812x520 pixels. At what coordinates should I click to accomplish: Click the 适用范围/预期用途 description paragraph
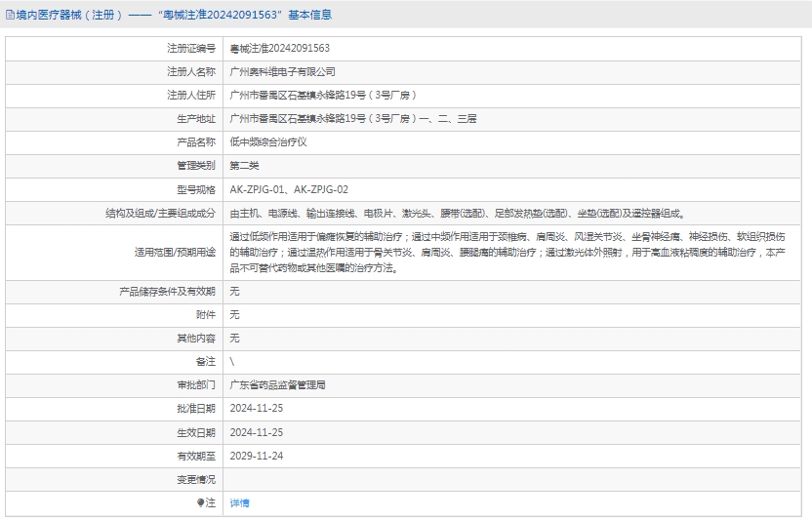(507, 252)
